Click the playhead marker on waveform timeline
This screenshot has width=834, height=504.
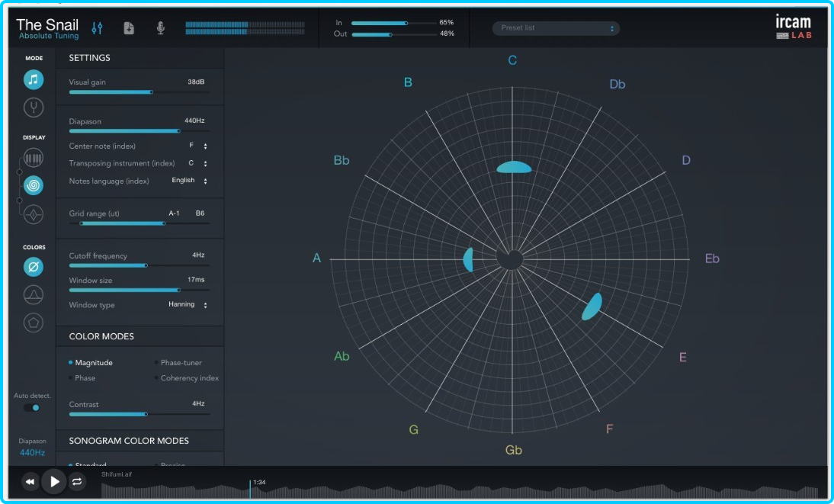(250, 490)
